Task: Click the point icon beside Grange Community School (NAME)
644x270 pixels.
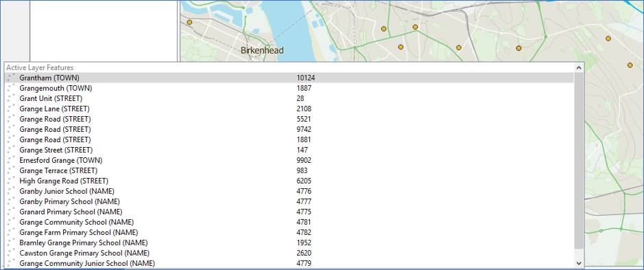Action: point(11,222)
